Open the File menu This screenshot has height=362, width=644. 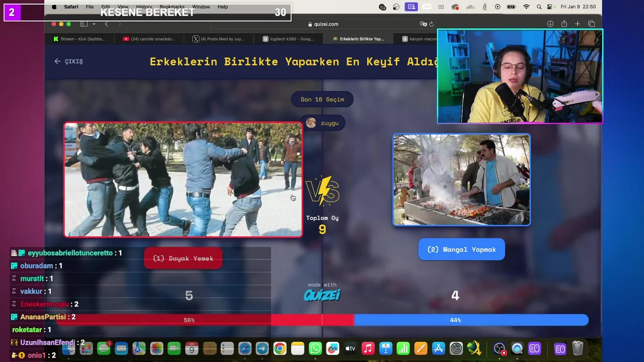tap(90, 7)
